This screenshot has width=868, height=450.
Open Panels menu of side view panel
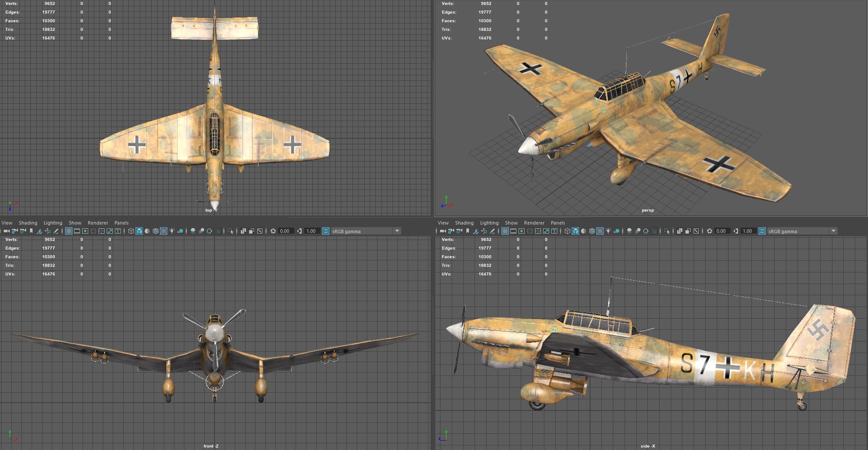point(558,223)
